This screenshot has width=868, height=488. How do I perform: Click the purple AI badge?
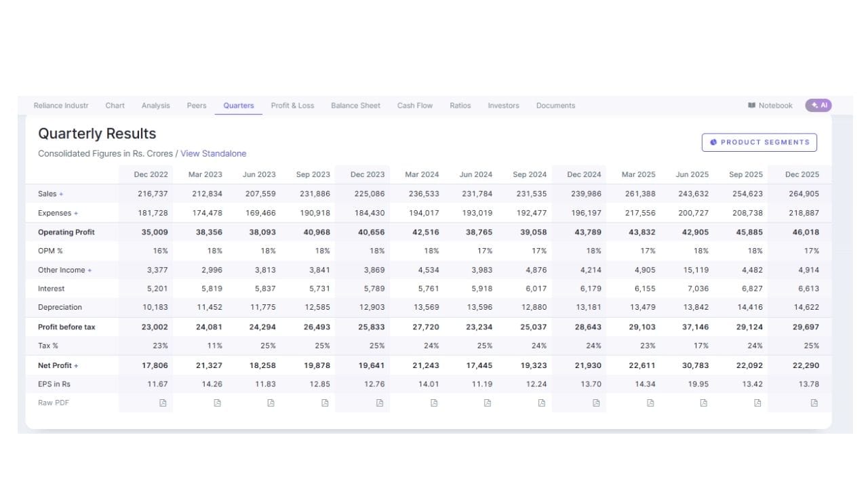coord(818,105)
